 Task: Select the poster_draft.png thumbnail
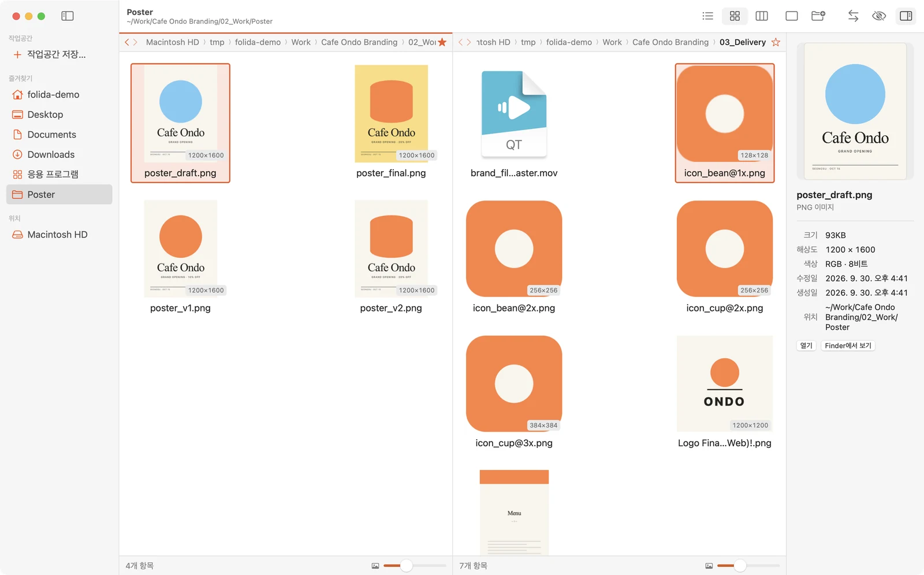pos(180,113)
